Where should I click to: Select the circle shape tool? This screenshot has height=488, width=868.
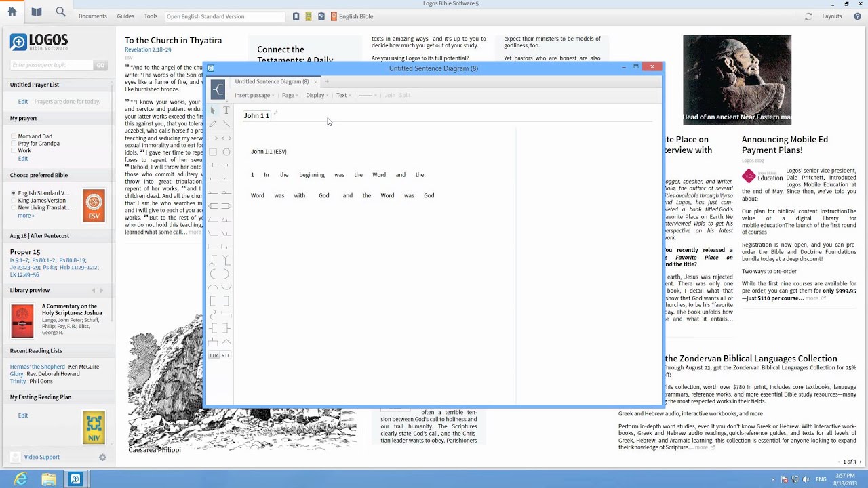(226, 152)
